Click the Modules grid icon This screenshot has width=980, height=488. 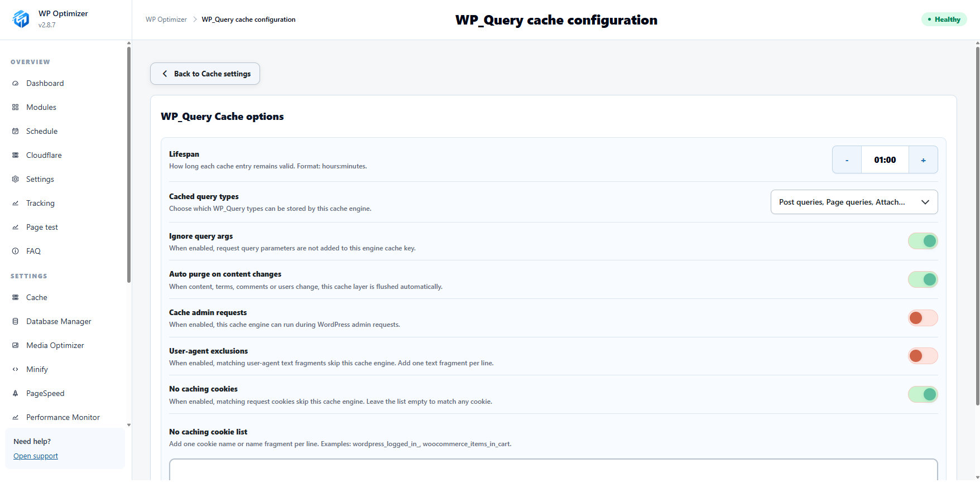pos(16,107)
